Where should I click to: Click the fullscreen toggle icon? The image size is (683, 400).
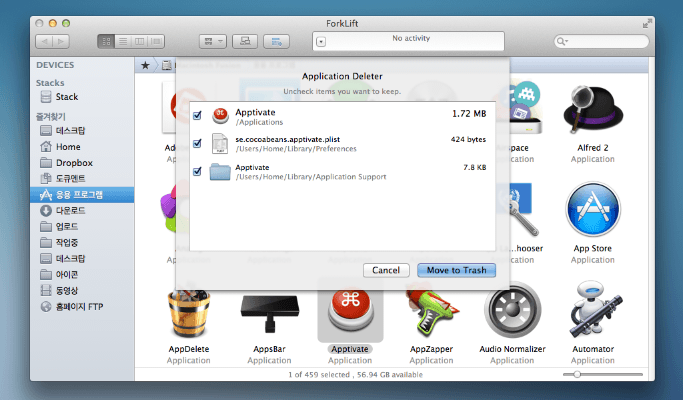click(647, 23)
